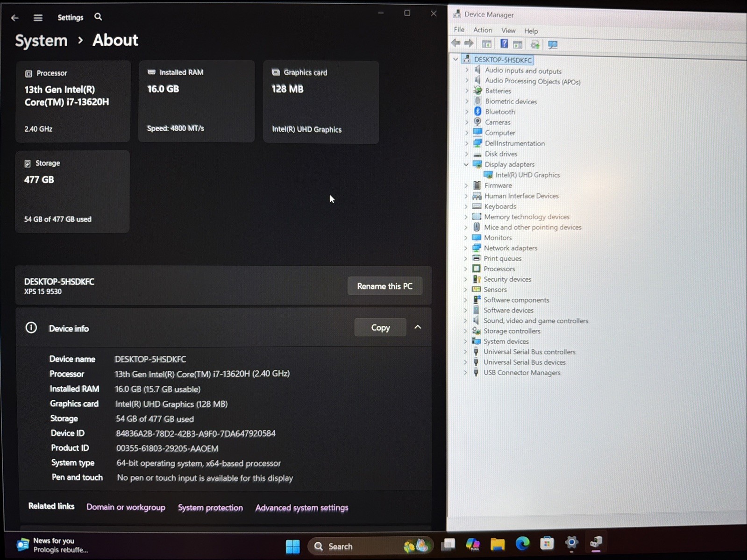
Task: Click the Bluetooth icon in the device tree
Action: [x=477, y=111]
